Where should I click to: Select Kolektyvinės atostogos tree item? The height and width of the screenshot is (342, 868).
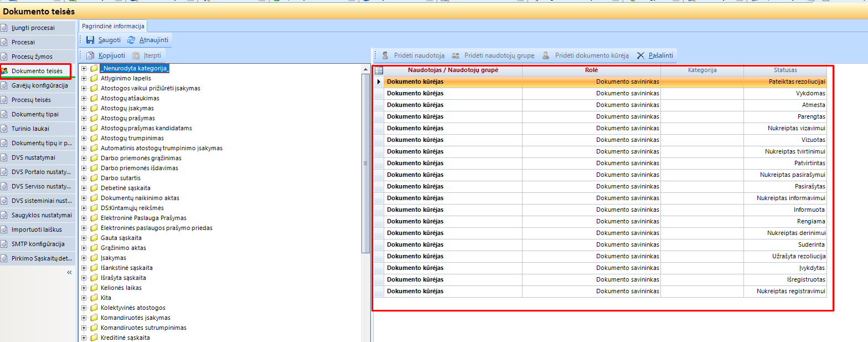(133, 308)
